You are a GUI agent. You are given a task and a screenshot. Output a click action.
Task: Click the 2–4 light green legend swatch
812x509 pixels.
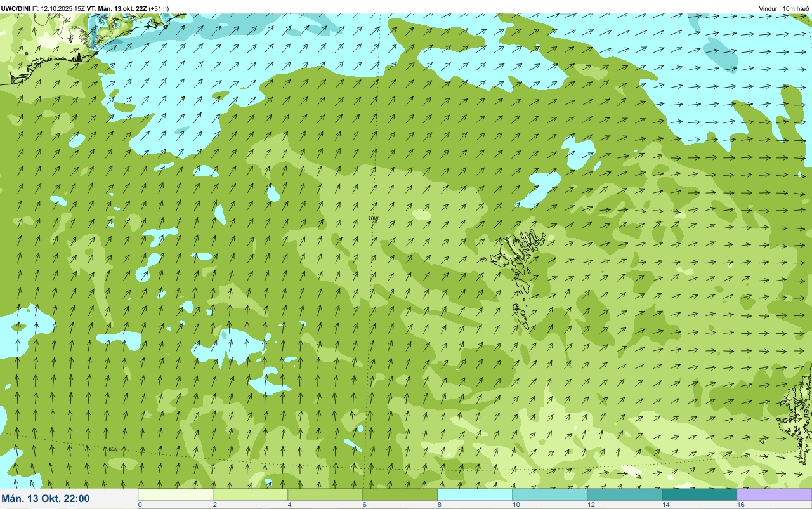pyautogui.click(x=251, y=494)
